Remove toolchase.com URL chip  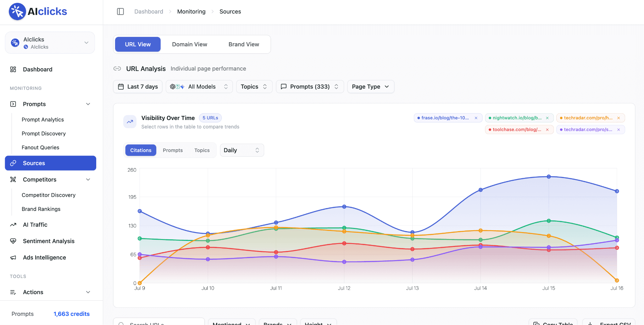coord(547,130)
